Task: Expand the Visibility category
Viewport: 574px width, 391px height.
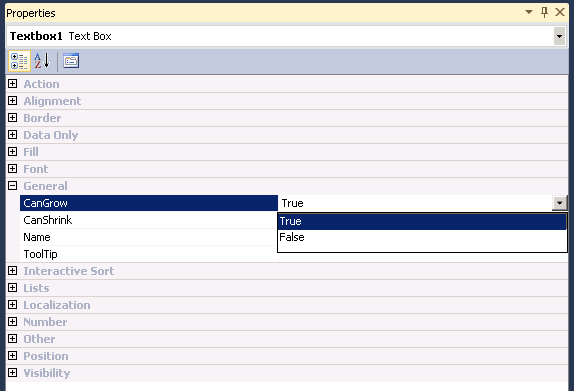Action: [x=12, y=372]
